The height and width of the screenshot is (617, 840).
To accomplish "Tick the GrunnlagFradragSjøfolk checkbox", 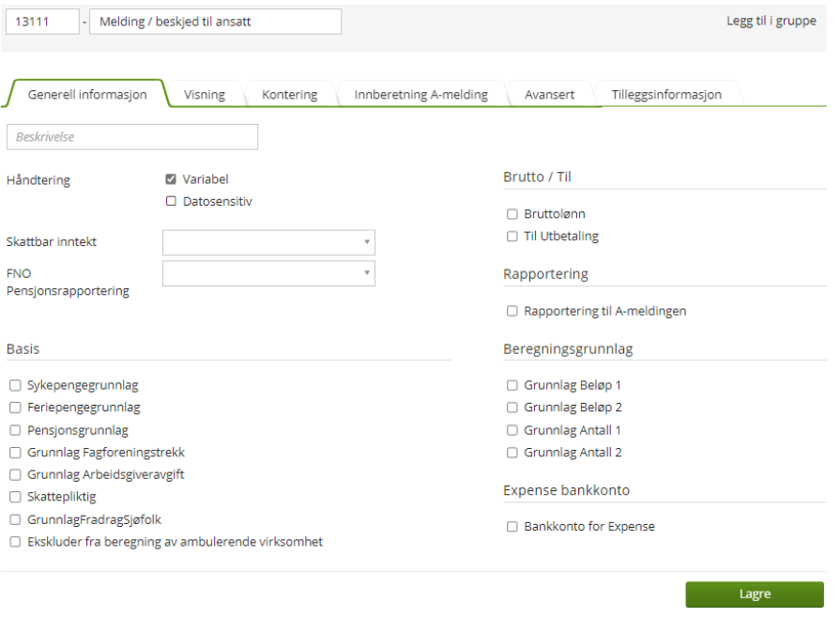I will click(15, 520).
